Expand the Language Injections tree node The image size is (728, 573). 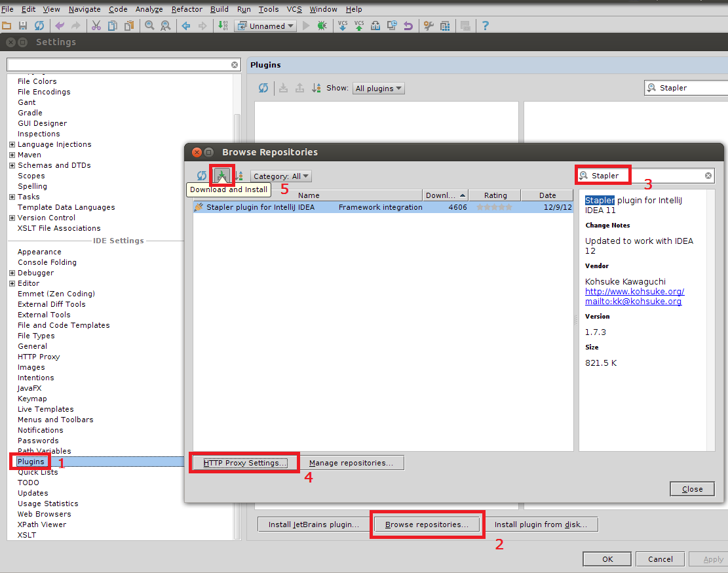click(x=12, y=144)
